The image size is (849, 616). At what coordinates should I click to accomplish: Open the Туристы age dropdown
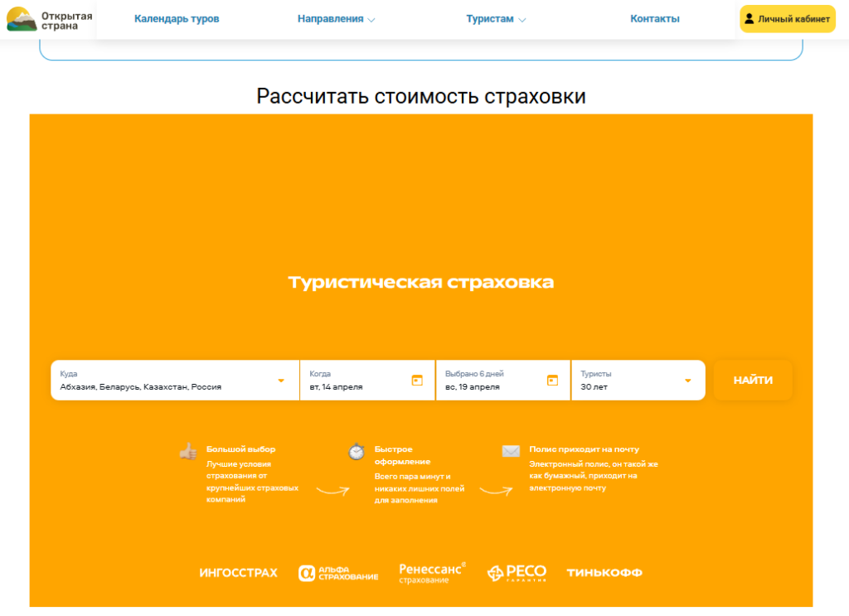687,381
